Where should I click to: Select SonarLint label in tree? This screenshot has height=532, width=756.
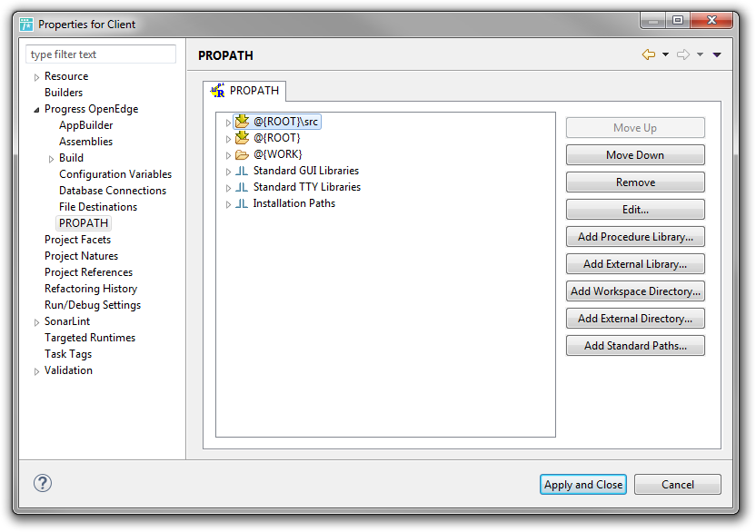[x=67, y=321]
